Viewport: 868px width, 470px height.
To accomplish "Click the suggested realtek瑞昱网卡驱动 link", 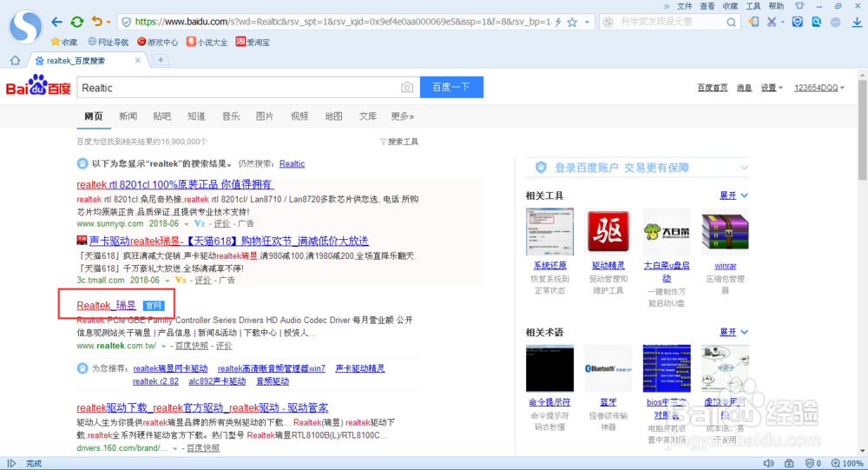I will tap(170, 368).
